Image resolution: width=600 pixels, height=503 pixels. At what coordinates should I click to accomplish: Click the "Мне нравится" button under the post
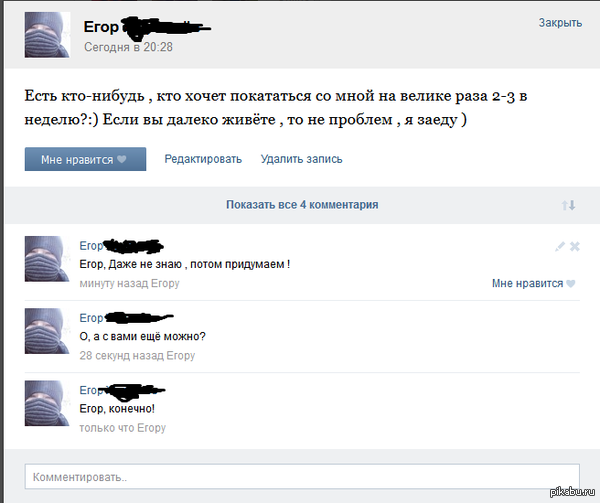click(85, 159)
